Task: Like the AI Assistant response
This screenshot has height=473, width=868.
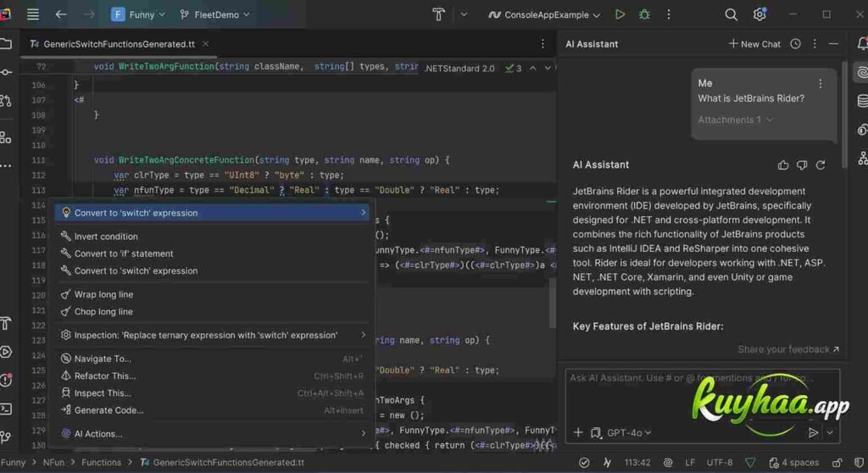Action: click(x=782, y=165)
